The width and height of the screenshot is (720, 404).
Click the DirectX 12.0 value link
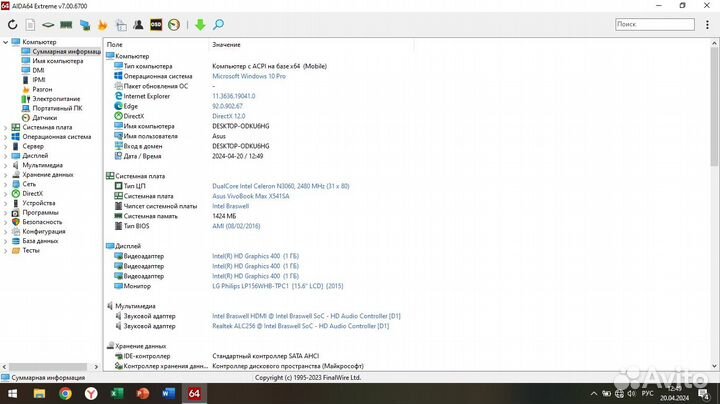point(229,116)
